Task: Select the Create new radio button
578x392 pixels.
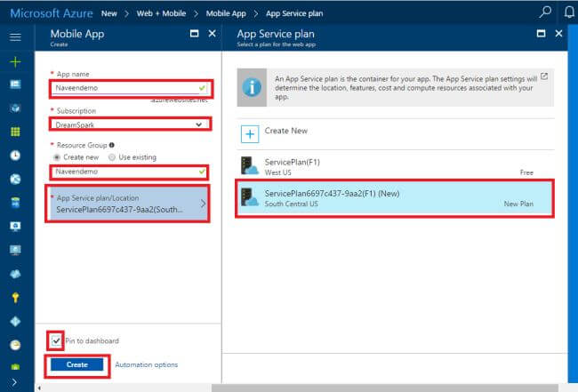Action: pos(57,157)
